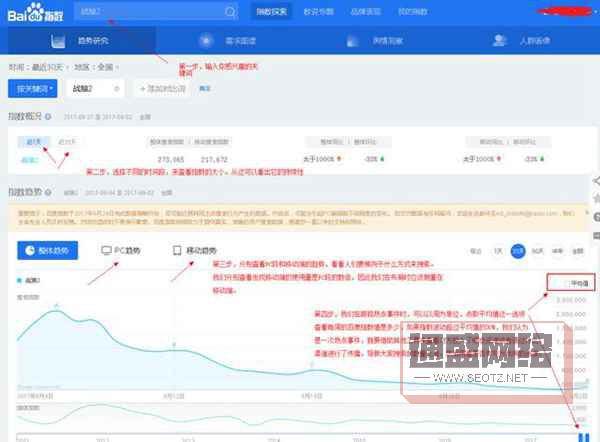
Task: Click the overall search index value 273,065
Action: [171, 159]
